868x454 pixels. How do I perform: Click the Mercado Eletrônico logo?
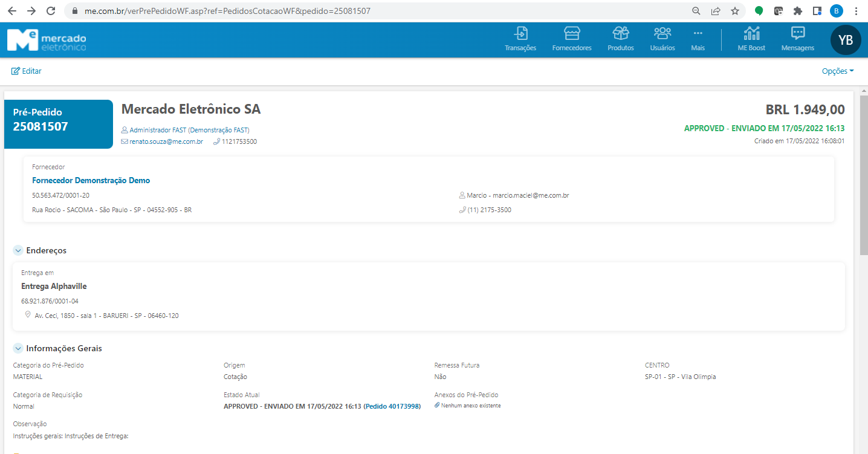point(47,40)
